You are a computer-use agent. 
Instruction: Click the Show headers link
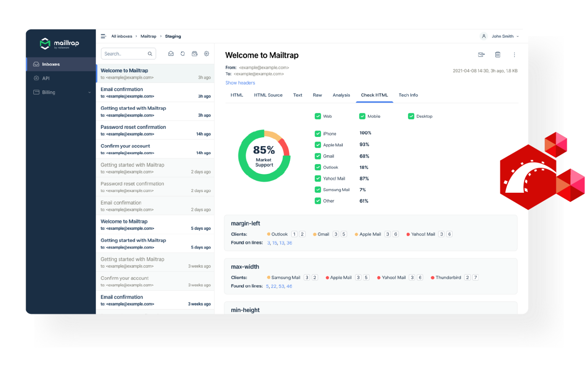tap(240, 83)
